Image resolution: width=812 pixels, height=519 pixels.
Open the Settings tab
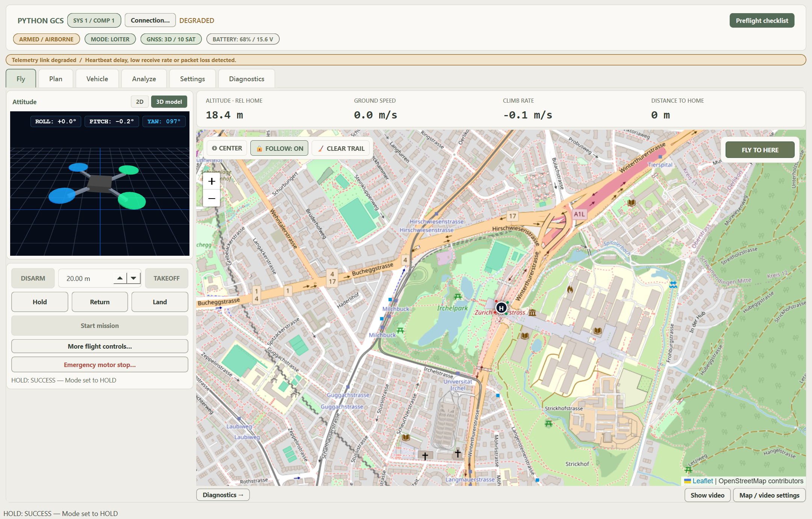[x=192, y=79]
